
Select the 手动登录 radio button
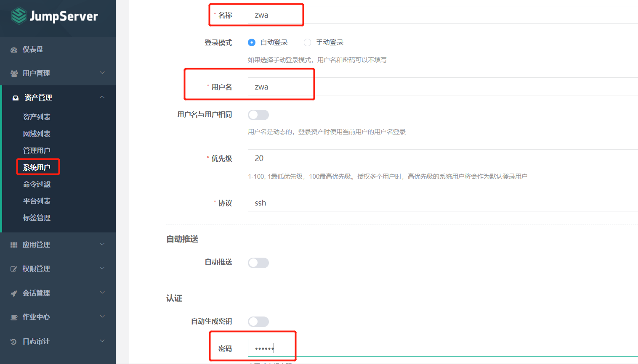tap(308, 42)
